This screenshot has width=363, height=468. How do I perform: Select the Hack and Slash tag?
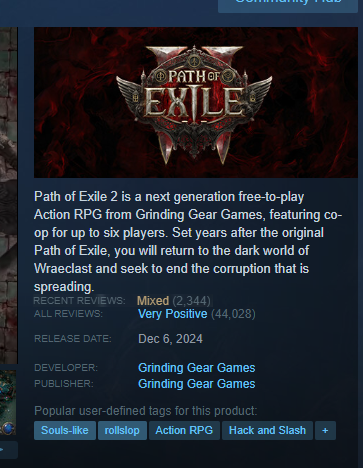tap(267, 430)
